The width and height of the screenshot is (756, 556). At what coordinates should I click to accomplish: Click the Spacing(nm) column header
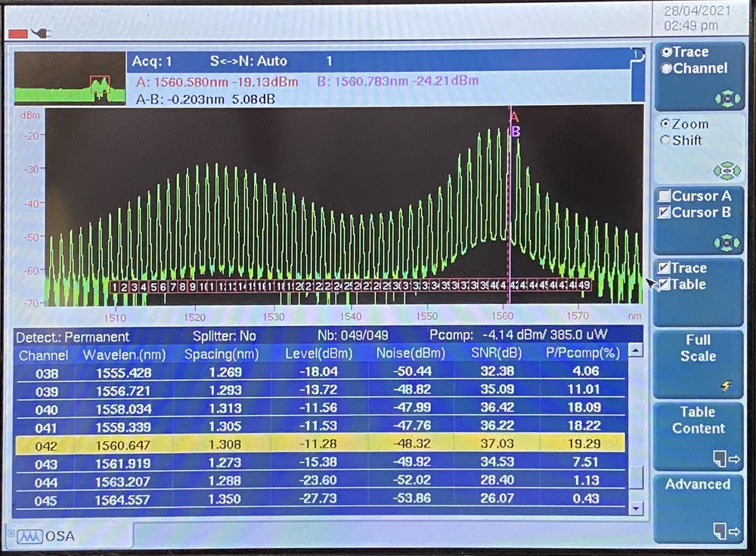coord(222,354)
